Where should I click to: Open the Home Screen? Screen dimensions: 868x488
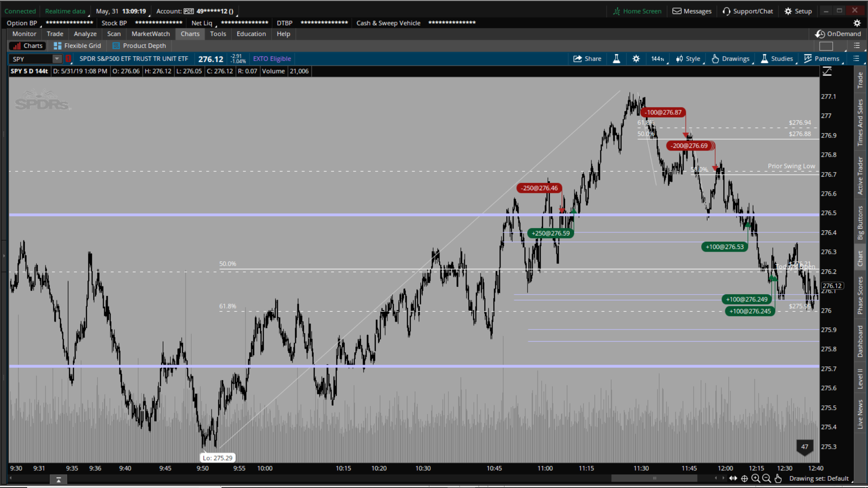click(x=637, y=11)
